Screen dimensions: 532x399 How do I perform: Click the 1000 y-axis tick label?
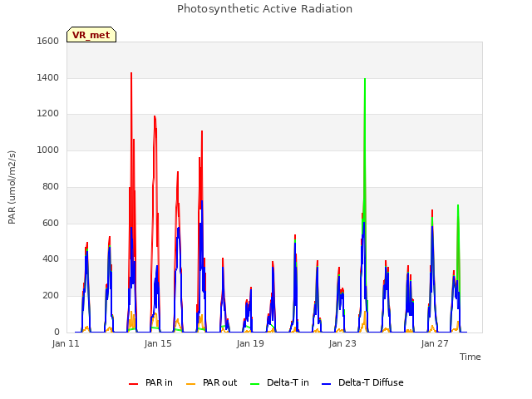point(48,150)
